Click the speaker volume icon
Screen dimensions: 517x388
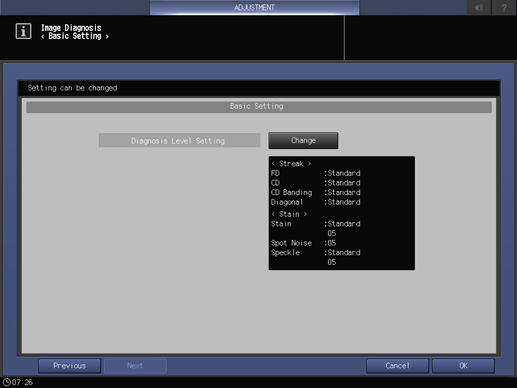[x=479, y=7]
